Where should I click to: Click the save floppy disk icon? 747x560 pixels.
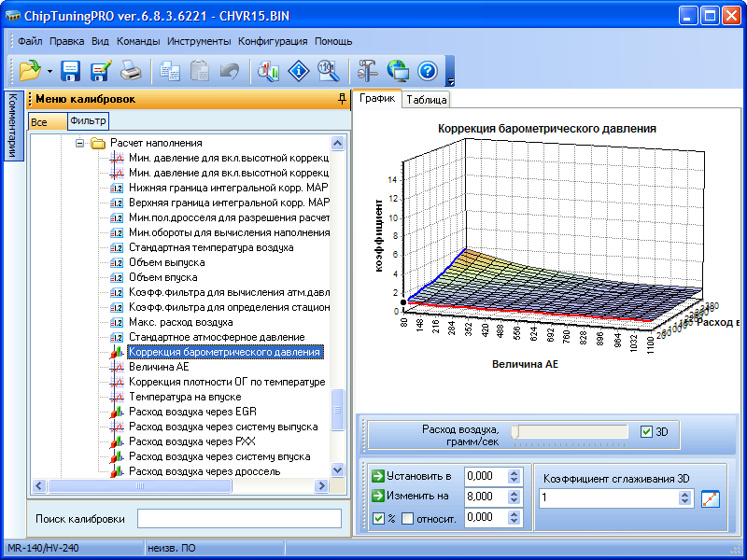[x=71, y=70]
